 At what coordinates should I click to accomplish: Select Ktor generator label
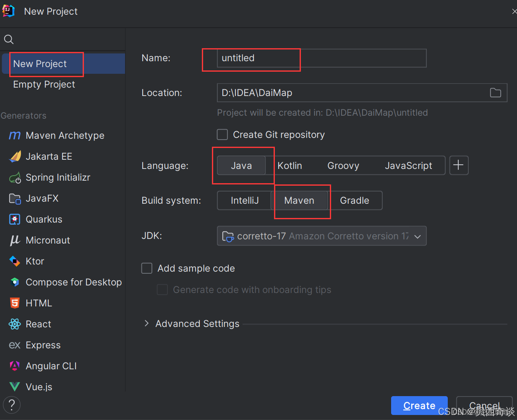[x=35, y=261]
